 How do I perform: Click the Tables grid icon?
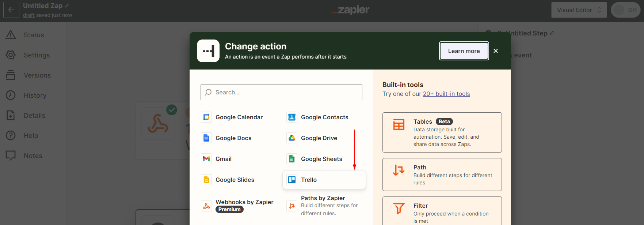click(x=399, y=124)
